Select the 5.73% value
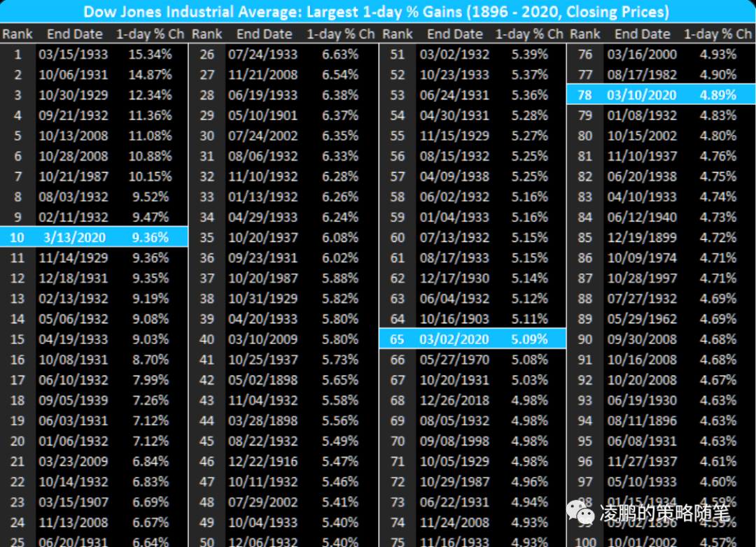Viewport: 756px width, 547px height. coord(340,360)
